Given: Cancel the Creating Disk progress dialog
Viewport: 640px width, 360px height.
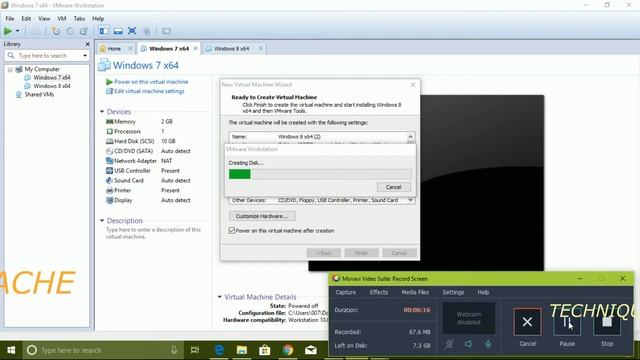Looking at the screenshot, I should (393, 187).
